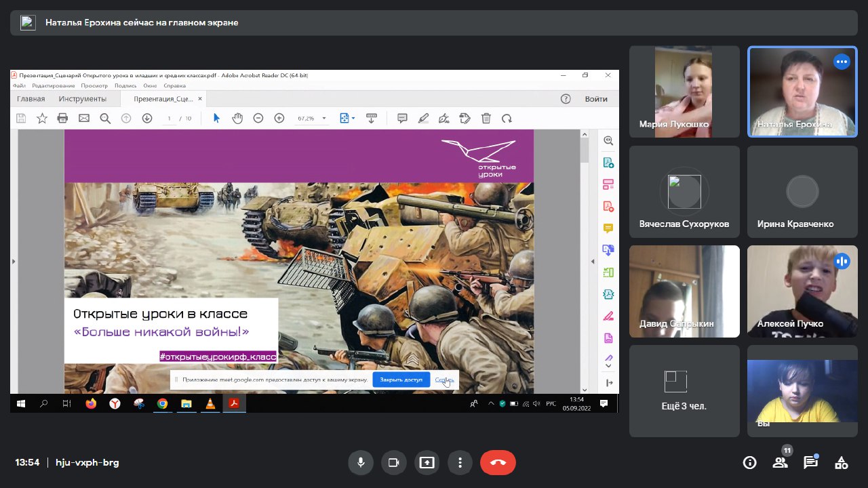The image size is (868, 488).
Task: Select the Алексей Пучко video tile
Action: tap(802, 291)
